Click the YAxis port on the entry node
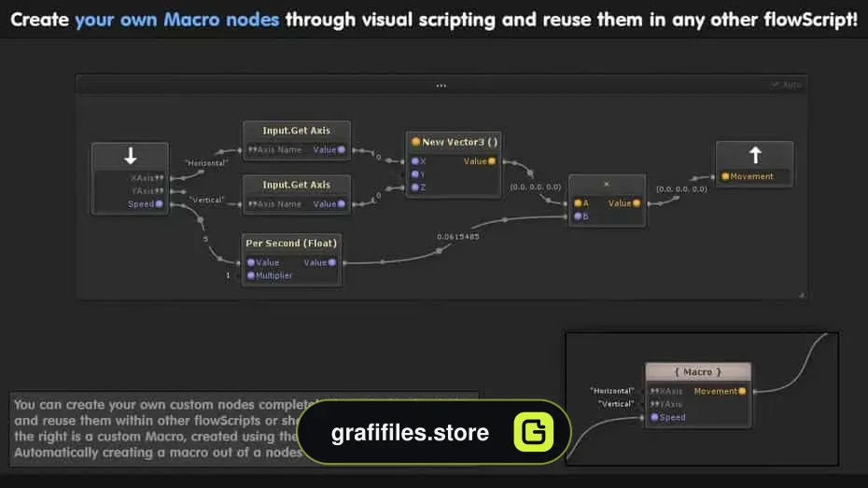Viewport: 868px width, 488px height. click(160, 191)
